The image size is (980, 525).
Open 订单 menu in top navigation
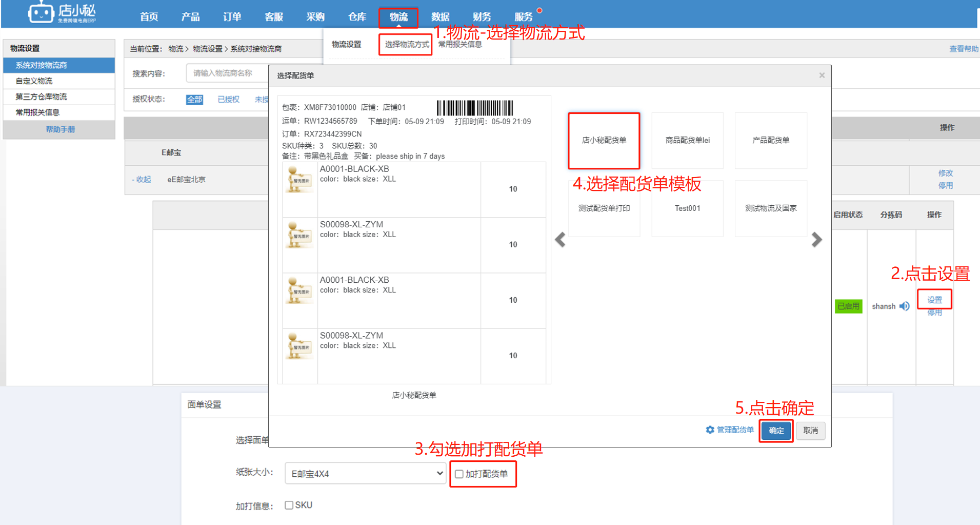(232, 17)
